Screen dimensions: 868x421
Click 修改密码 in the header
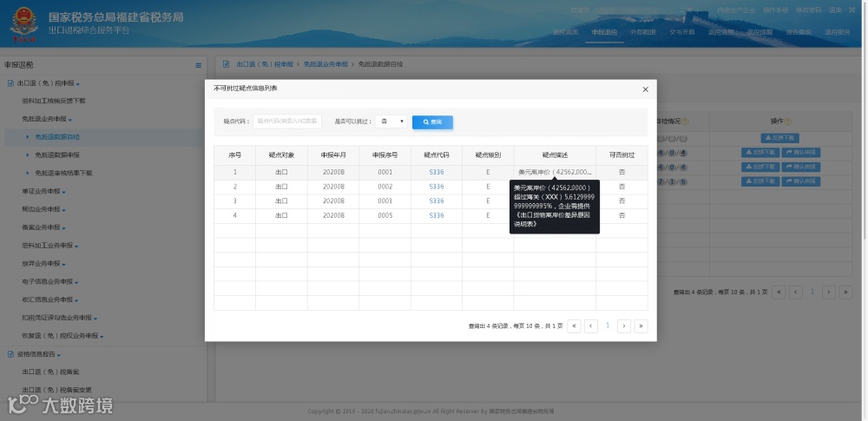point(808,10)
